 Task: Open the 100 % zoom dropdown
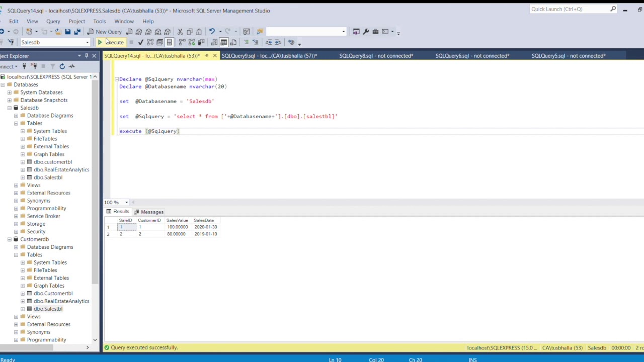126,202
